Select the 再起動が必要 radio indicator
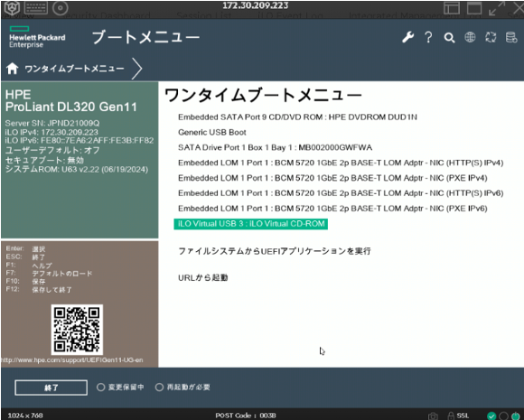Viewport: 524px width, 420px height. point(159,387)
